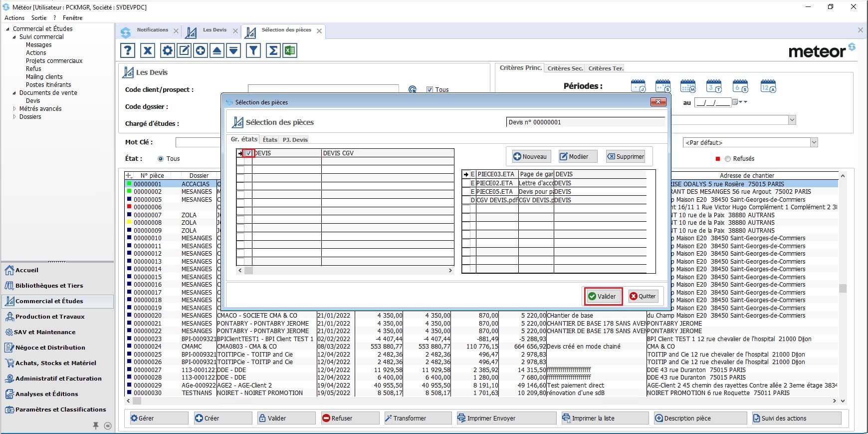The height and width of the screenshot is (434, 868).
Task: Open the combo box dropdown above Par défaut
Action: [792, 120]
